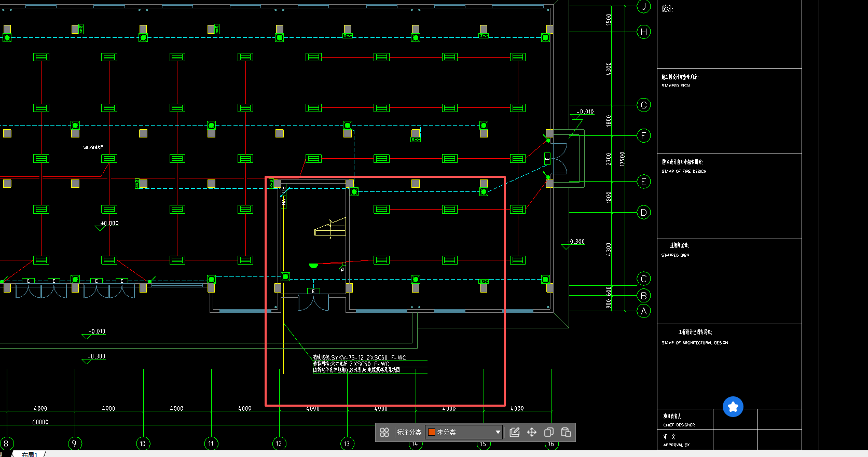Screen dimensions: 868x457
Task: Click grid axis bubble J
Action: [644, 6]
